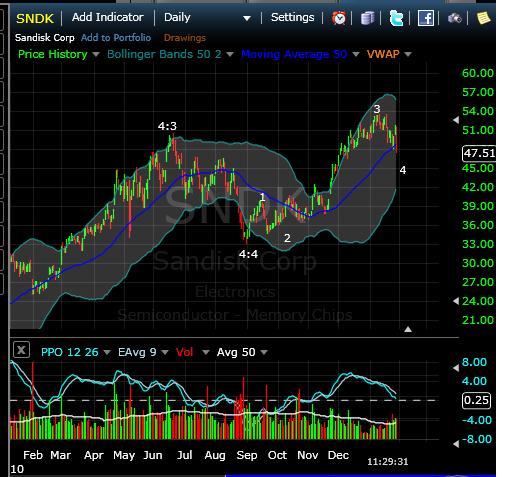512x477 pixels.
Task: Click the time stamp 11:29:31
Action: pyautogui.click(x=388, y=462)
